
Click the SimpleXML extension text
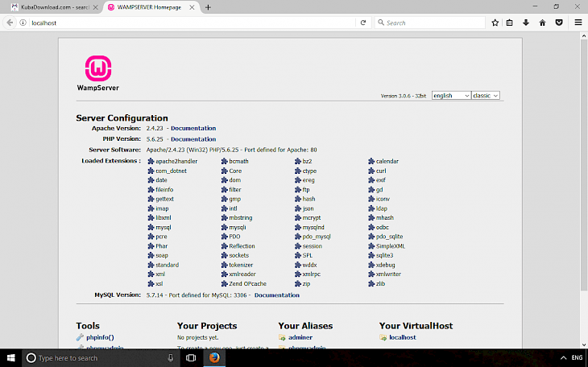coord(391,246)
